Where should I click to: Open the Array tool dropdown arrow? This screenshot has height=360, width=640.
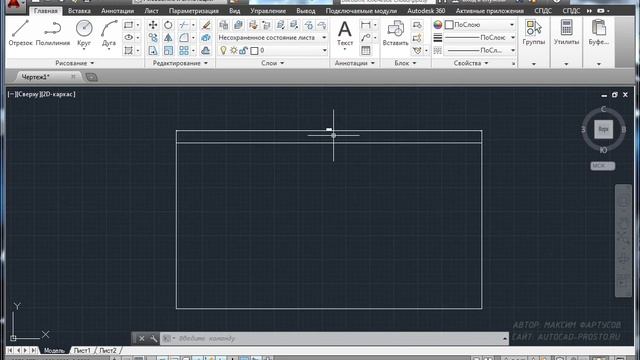pyautogui.click(x=193, y=50)
